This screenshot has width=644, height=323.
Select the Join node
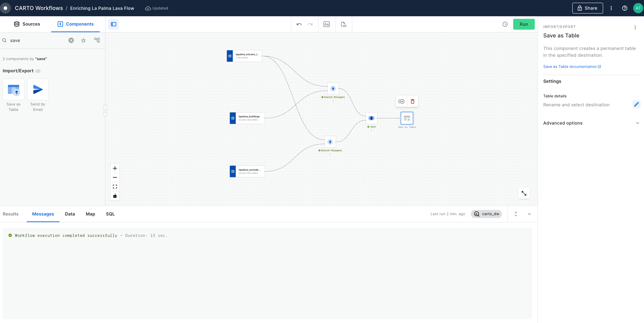(371, 118)
